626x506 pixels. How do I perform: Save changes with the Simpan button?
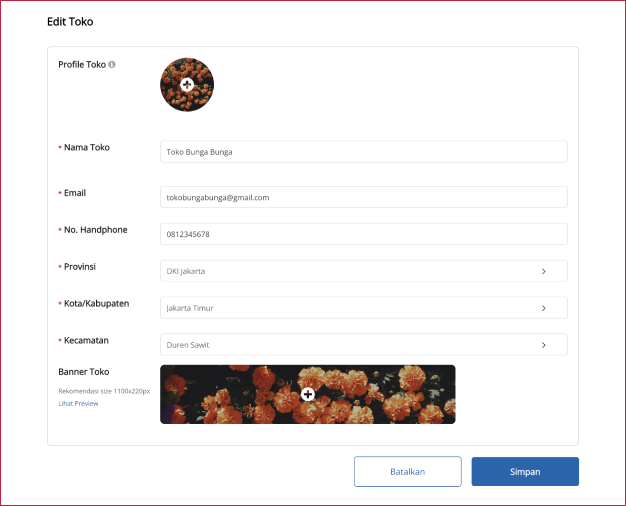coord(525,472)
